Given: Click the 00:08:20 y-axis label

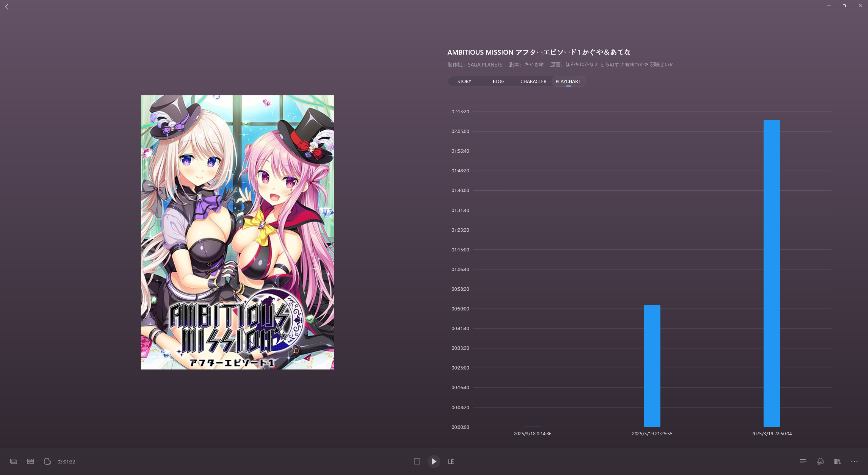Looking at the screenshot, I should pyautogui.click(x=460, y=407).
